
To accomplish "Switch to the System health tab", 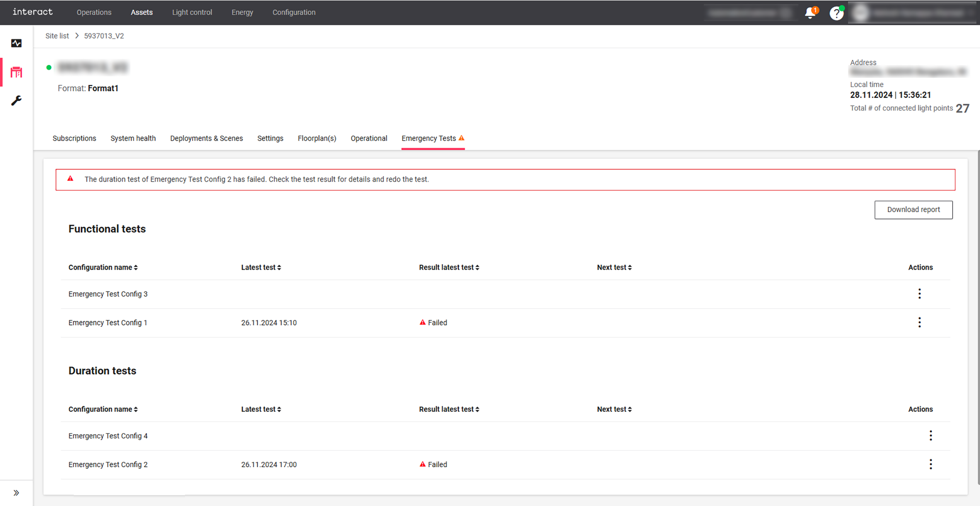I will click(133, 138).
